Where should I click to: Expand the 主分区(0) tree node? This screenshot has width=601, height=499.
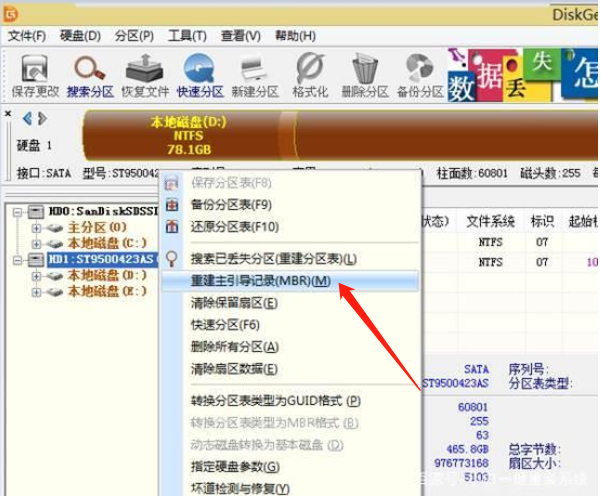(36, 228)
